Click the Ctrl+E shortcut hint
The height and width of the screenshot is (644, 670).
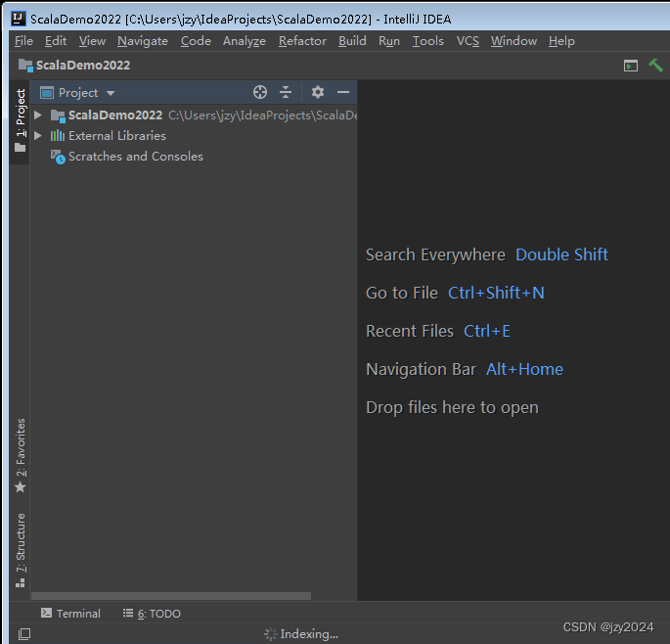click(487, 331)
